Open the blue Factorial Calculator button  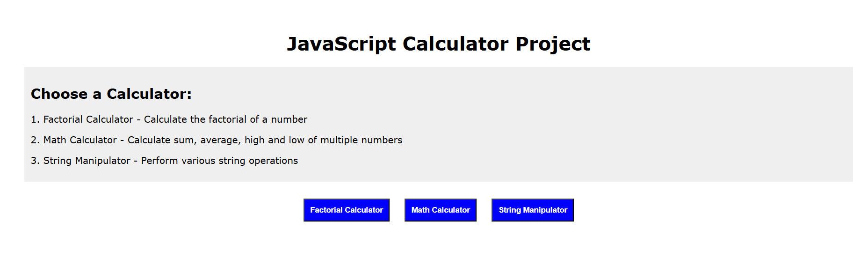pyautogui.click(x=346, y=210)
